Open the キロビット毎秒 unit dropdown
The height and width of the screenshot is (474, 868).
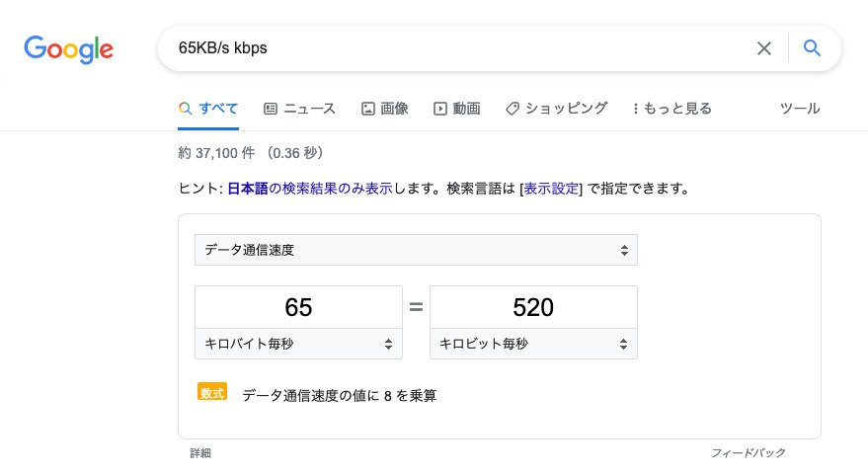(533, 344)
